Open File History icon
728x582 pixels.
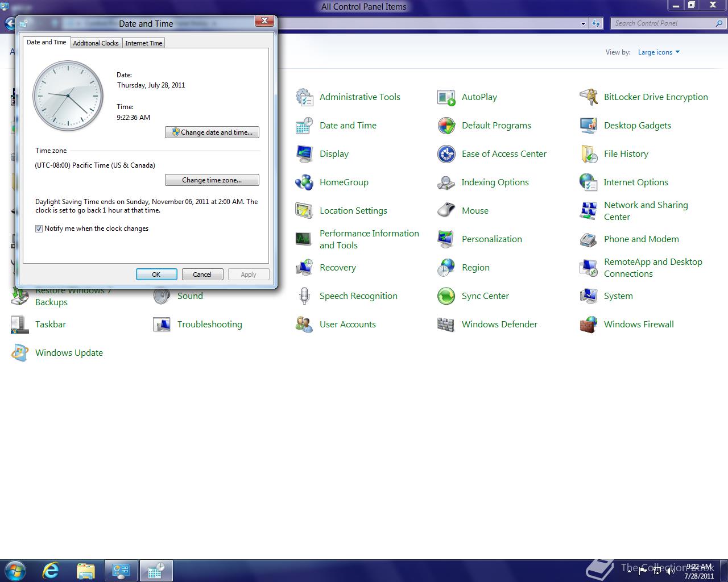(x=589, y=154)
